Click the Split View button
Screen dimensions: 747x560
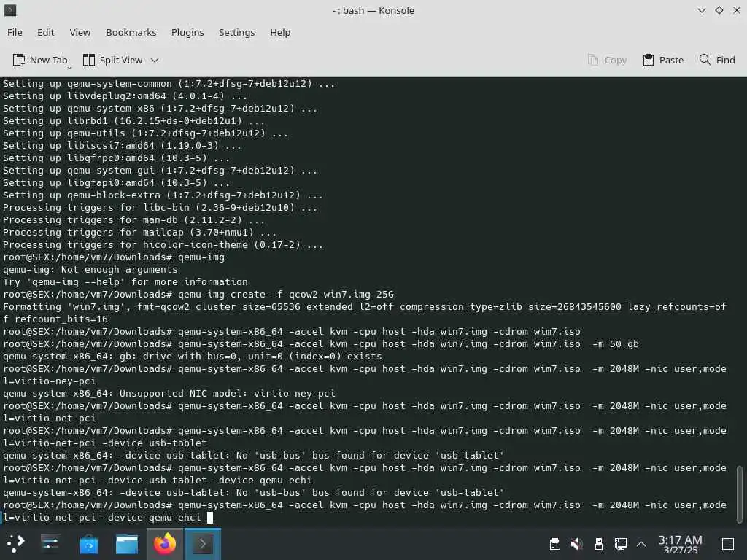113,60
